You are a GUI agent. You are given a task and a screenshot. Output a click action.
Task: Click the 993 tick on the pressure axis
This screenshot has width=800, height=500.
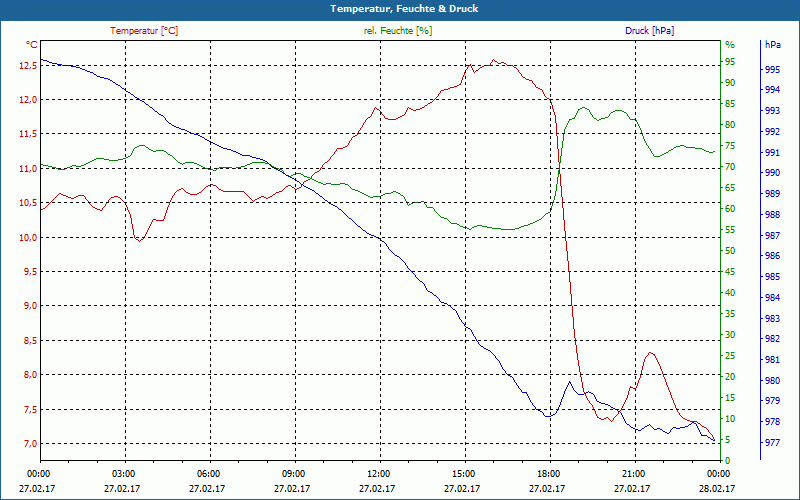coord(772,111)
